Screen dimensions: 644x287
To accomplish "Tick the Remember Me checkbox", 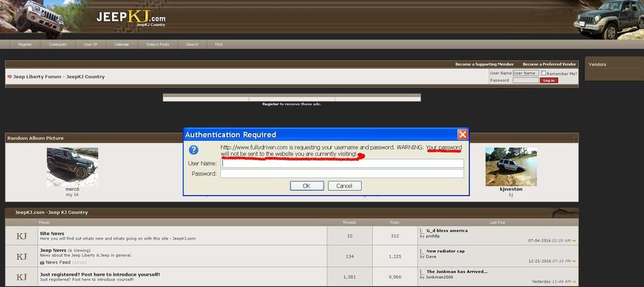I will click(x=543, y=73).
